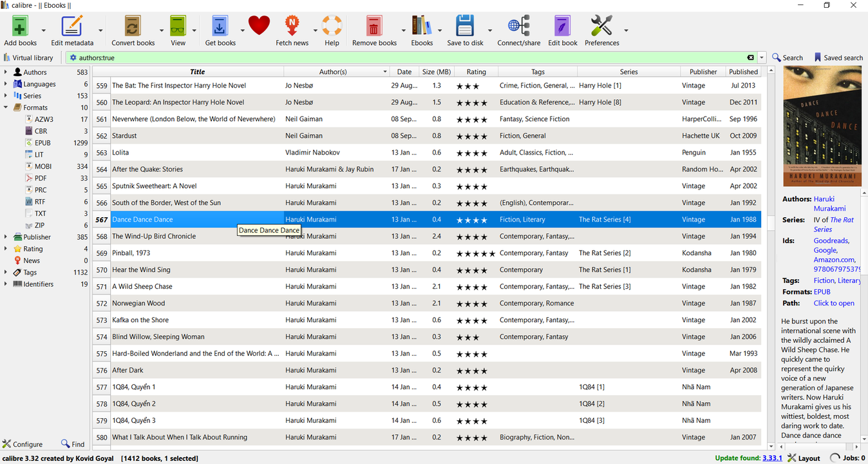868x464 pixels.
Task: Clear the search box text
Action: [750, 57]
